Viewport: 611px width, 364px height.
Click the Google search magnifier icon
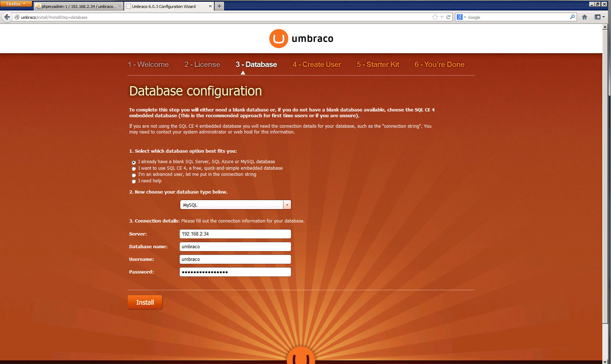(x=572, y=17)
